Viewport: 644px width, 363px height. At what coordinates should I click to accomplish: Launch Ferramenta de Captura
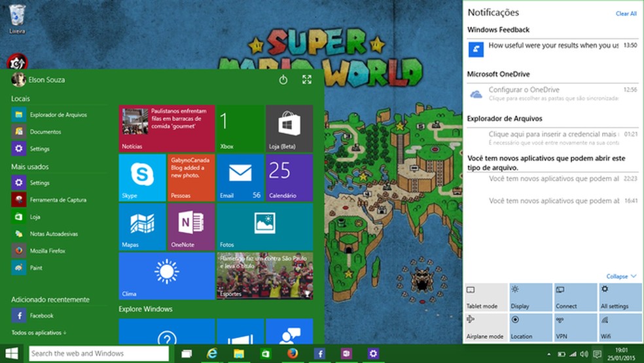pyautogui.click(x=58, y=199)
